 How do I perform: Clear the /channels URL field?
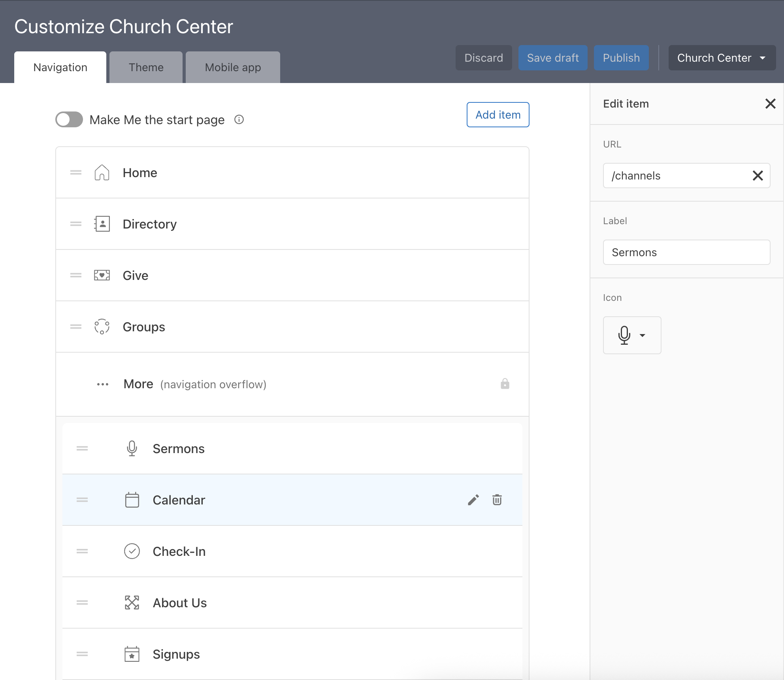758,176
